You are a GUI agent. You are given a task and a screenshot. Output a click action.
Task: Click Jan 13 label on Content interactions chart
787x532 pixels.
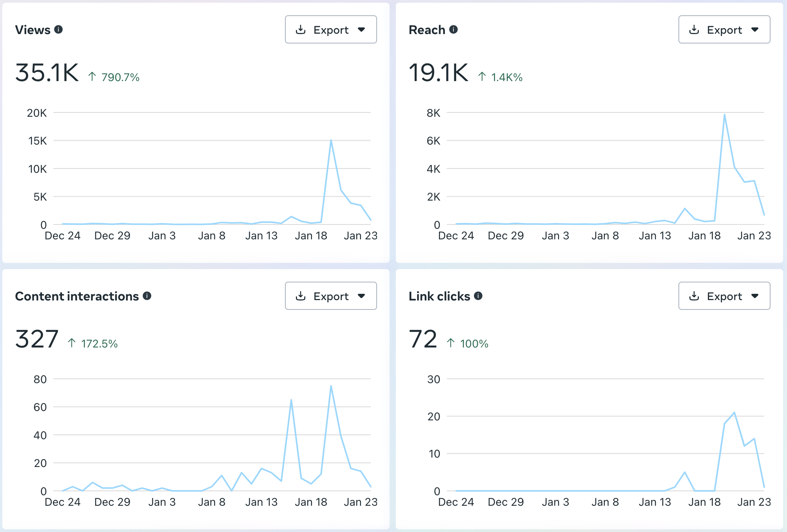(261, 502)
